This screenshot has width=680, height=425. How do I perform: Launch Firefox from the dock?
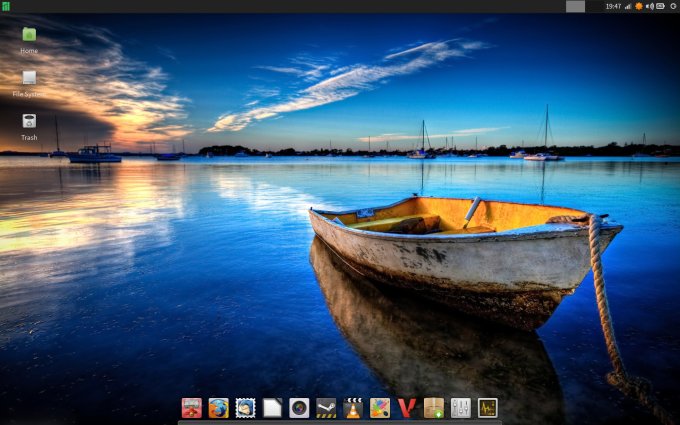(x=218, y=408)
